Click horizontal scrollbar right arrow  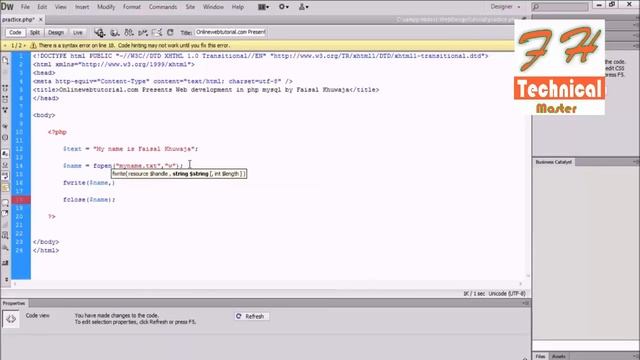click(x=520, y=284)
